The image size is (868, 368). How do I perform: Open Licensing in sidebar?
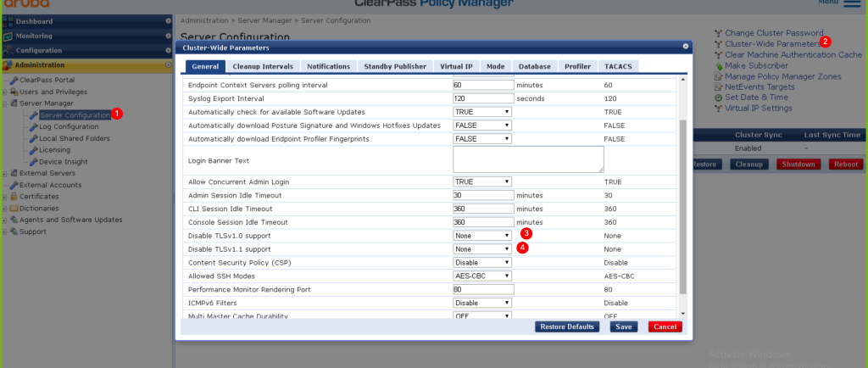[x=54, y=150]
